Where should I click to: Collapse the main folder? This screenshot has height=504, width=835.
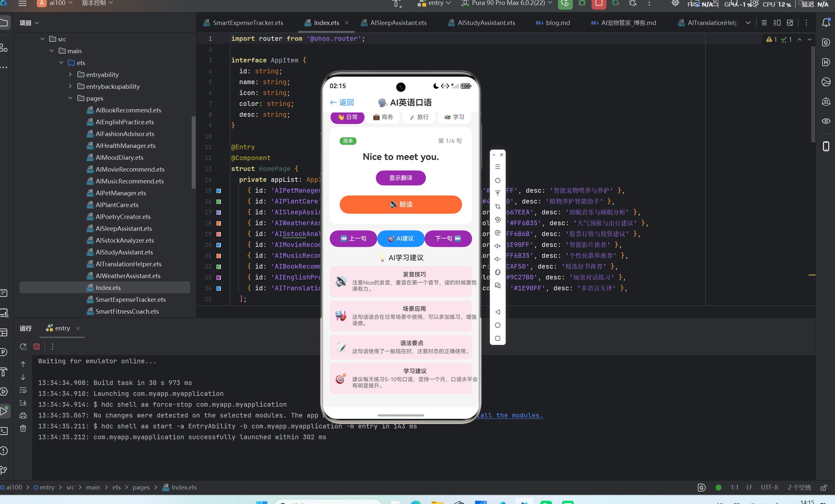(52, 51)
